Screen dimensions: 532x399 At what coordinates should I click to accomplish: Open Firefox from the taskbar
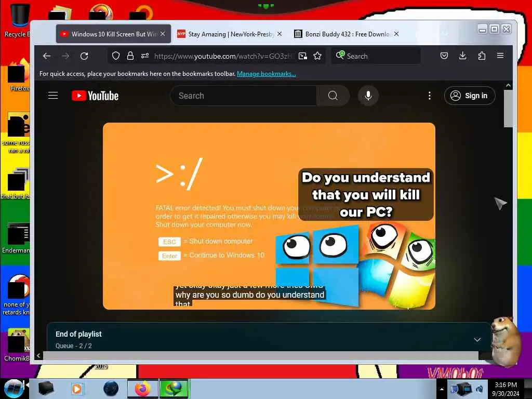[x=143, y=389]
